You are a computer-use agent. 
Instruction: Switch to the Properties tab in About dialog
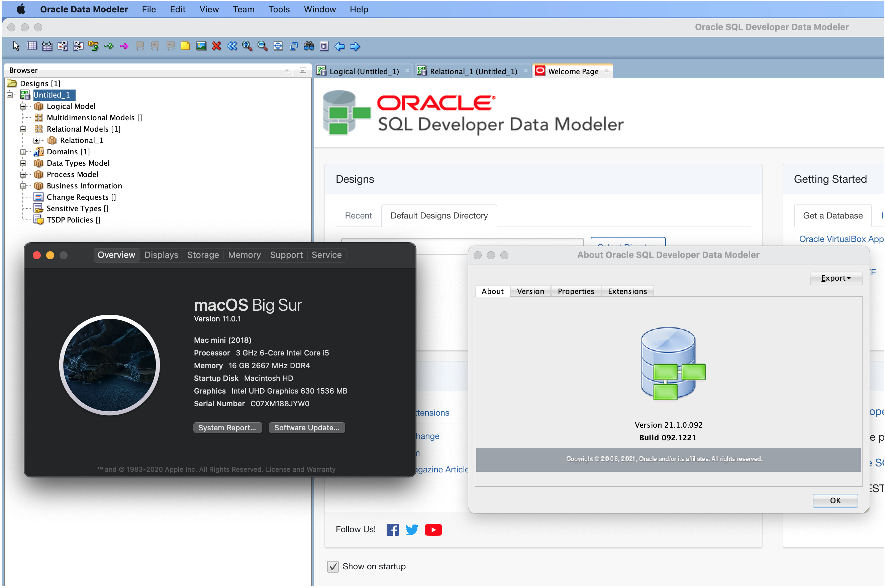pyautogui.click(x=575, y=291)
